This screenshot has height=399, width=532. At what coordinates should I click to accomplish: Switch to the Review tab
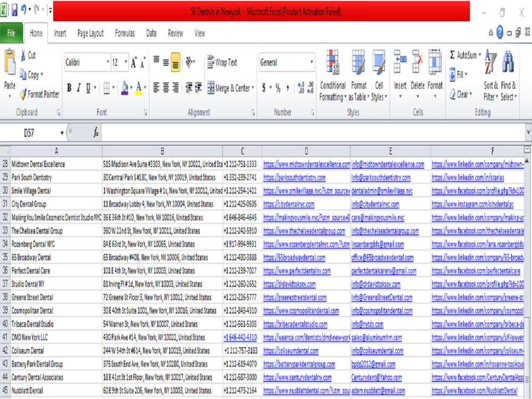(176, 33)
